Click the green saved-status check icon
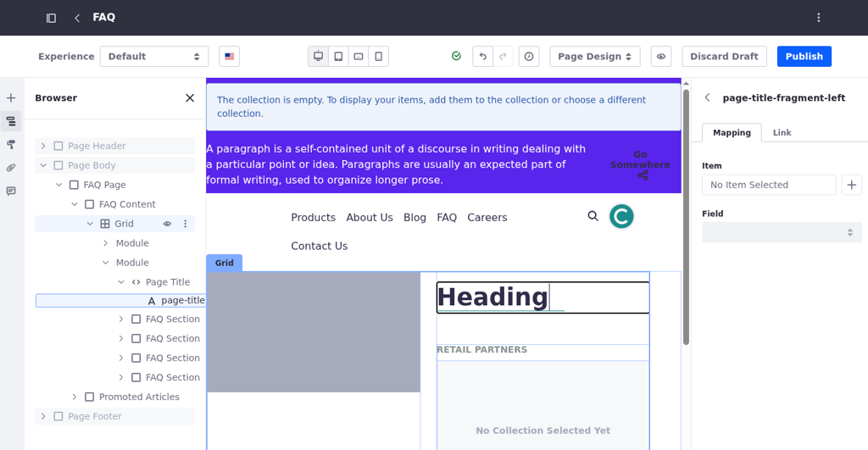868x450 pixels. tap(456, 56)
